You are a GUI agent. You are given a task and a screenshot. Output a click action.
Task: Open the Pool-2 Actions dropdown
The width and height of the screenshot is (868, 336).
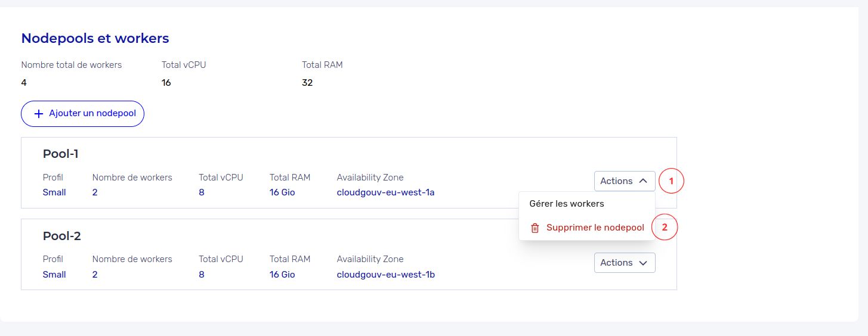pyautogui.click(x=625, y=263)
